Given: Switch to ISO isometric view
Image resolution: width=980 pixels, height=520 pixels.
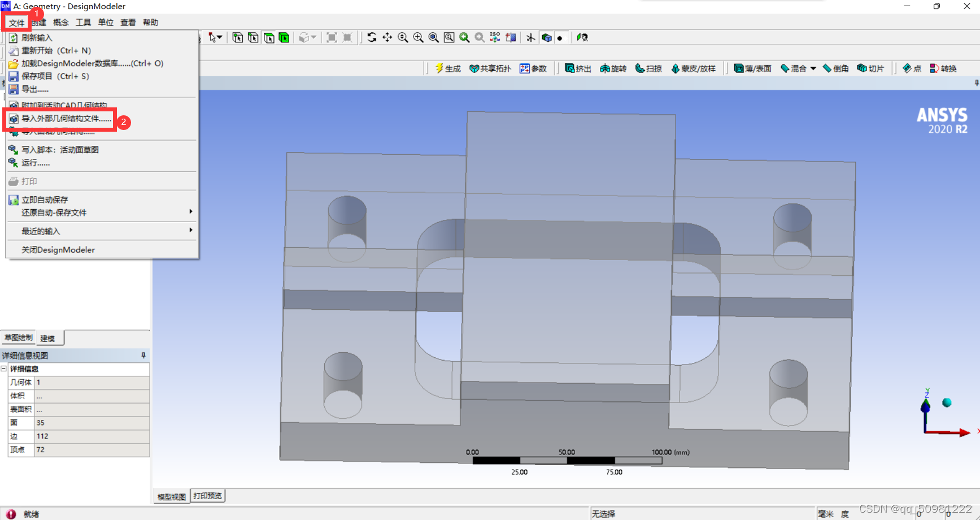Looking at the screenshot, I should click(x=495, y=37).
